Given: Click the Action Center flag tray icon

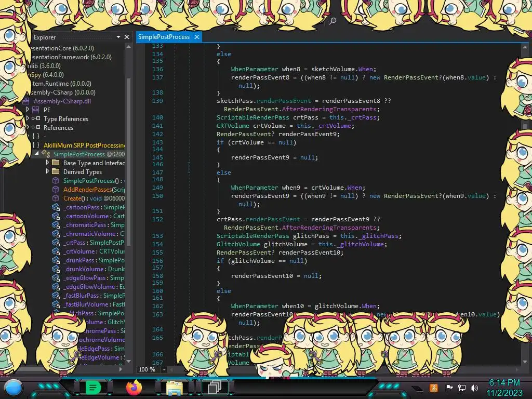Looking at the screenshot, I should click(449, 388).
